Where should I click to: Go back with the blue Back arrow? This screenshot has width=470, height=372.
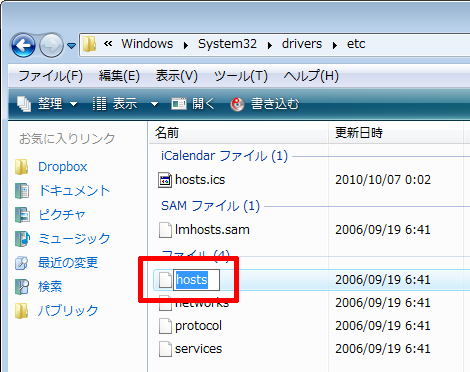click(x=23, y=45)
